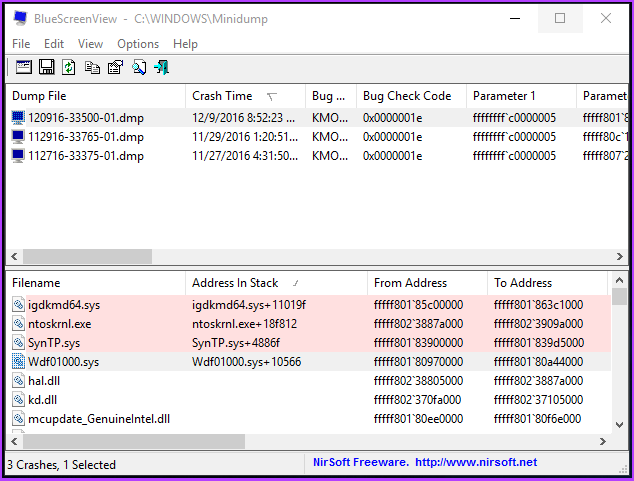Click the Refresh toolbar icon
This screenshot has width=634, height=481.
tap(69, 67)
